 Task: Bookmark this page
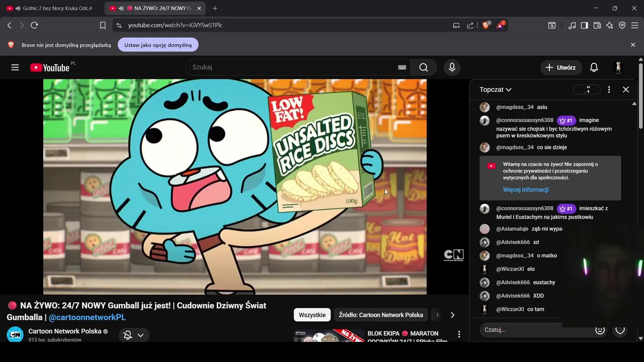click(x=103, y=25)
